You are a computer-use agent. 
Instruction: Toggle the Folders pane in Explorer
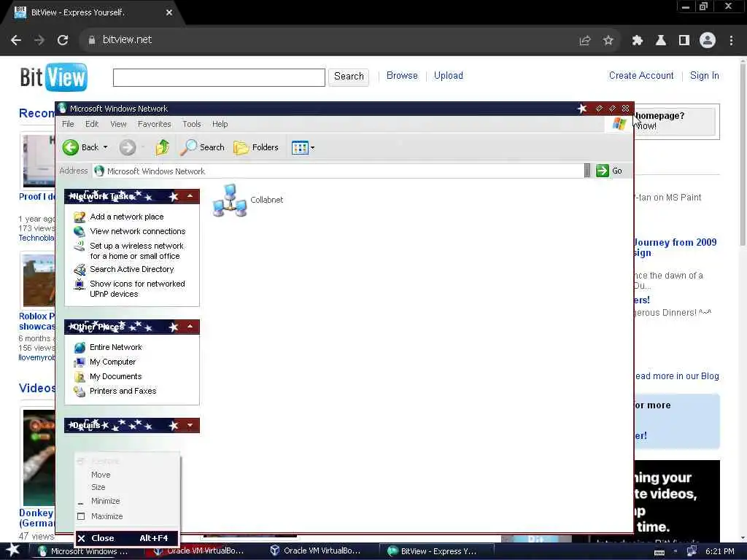tap(256, 147)
